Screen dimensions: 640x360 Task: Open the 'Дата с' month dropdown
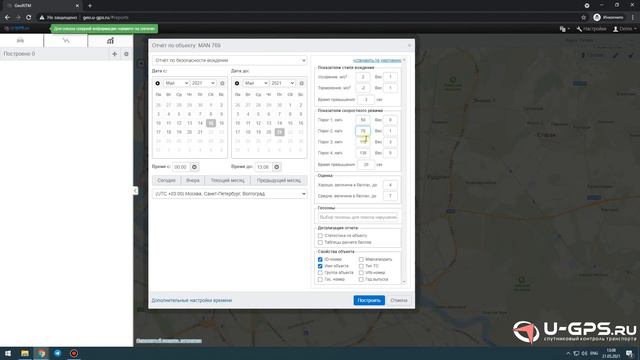[176, 83]
